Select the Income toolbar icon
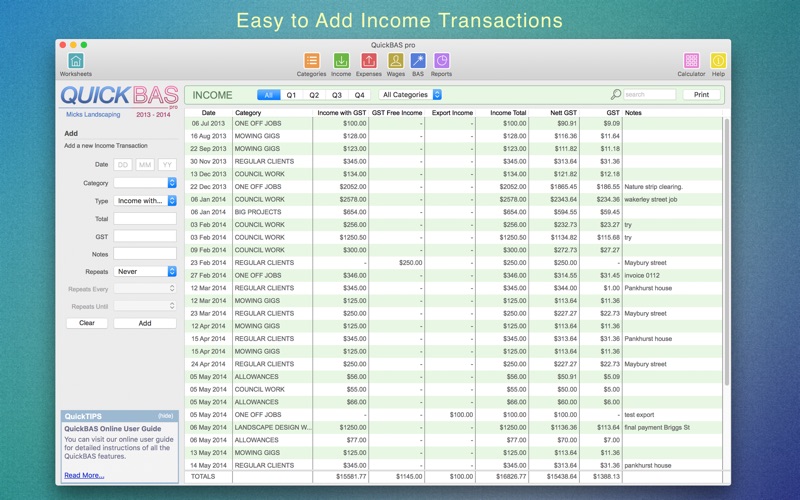Screen dimensions: 800x500 [341, 61]
